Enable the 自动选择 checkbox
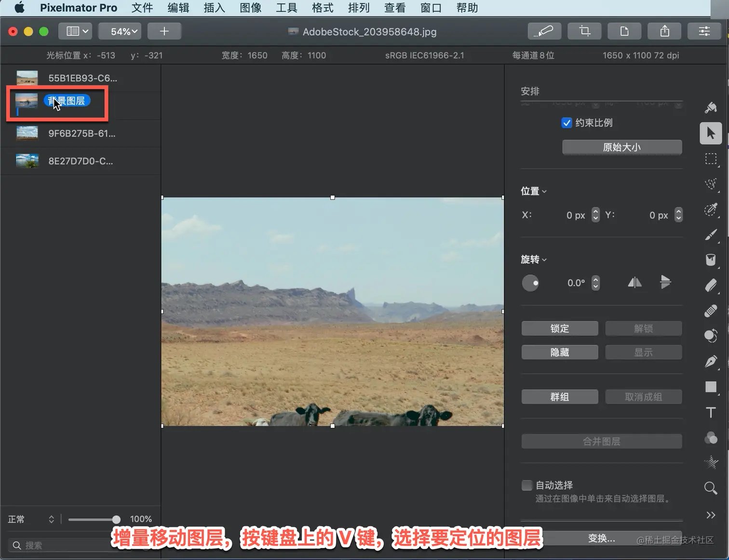The image size is (729, 560). (x=527, y=485)
